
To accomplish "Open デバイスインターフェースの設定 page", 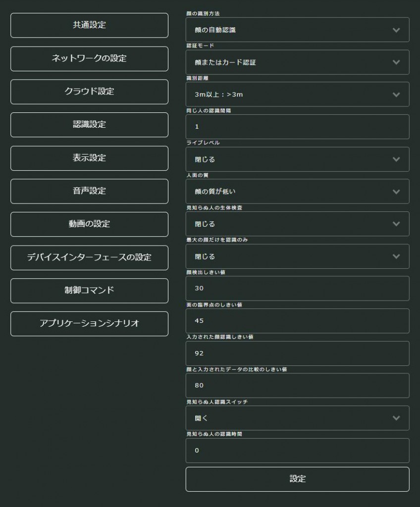I will (89, 257).
